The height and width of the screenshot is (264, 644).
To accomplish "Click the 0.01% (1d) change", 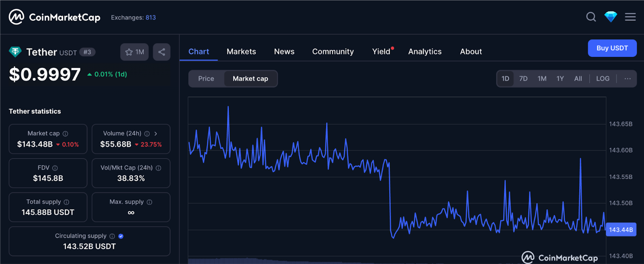I will 107,74.
